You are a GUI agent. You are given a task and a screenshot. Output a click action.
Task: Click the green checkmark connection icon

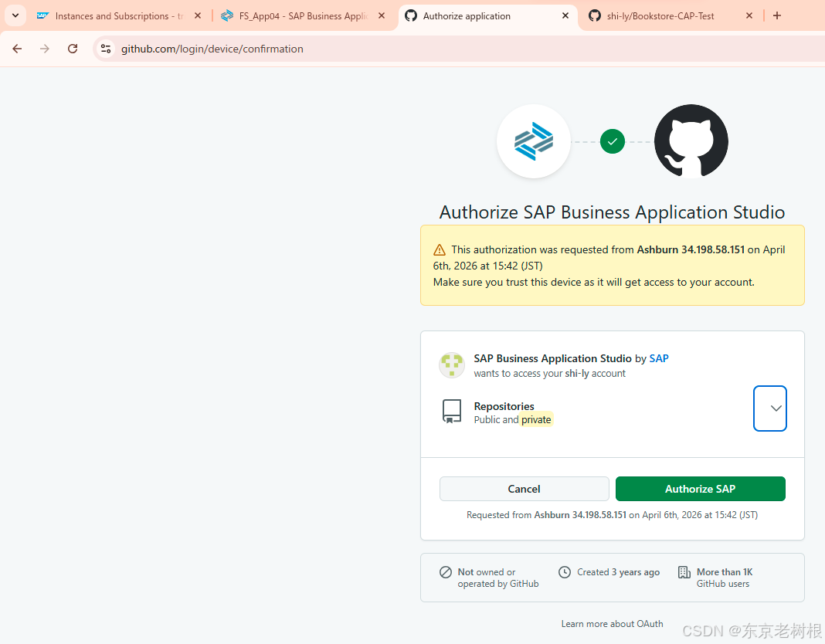(613, 141)
